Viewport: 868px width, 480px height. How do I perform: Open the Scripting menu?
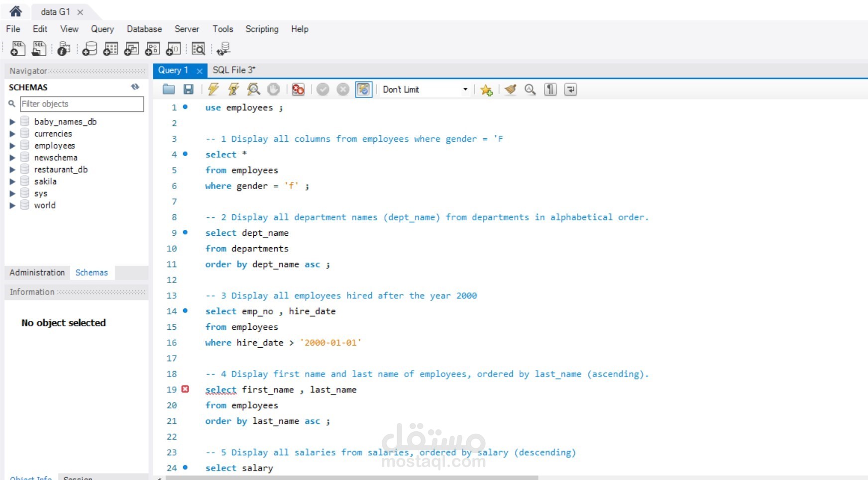click(262, 29)
